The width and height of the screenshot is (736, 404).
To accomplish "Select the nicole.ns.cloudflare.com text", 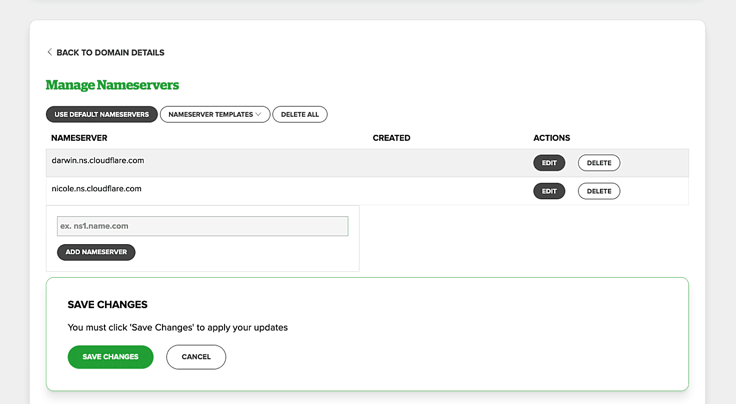I will click(96, 189).
